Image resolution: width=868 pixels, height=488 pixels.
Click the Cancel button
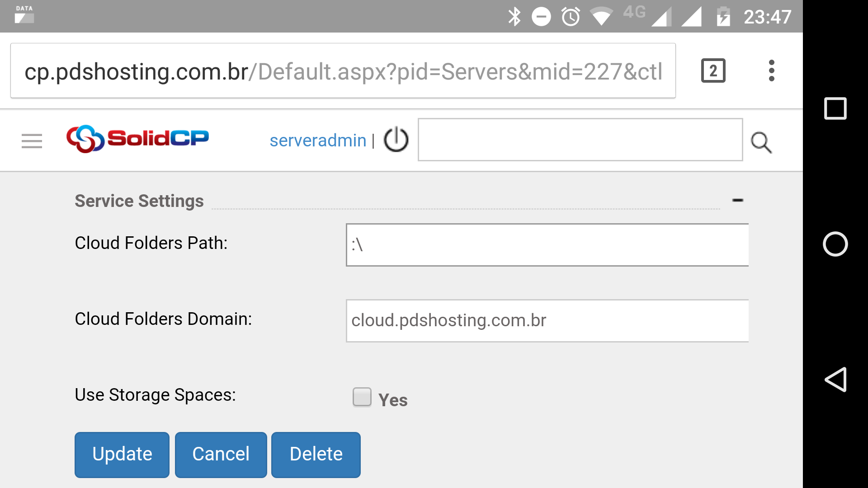[221, 455]
